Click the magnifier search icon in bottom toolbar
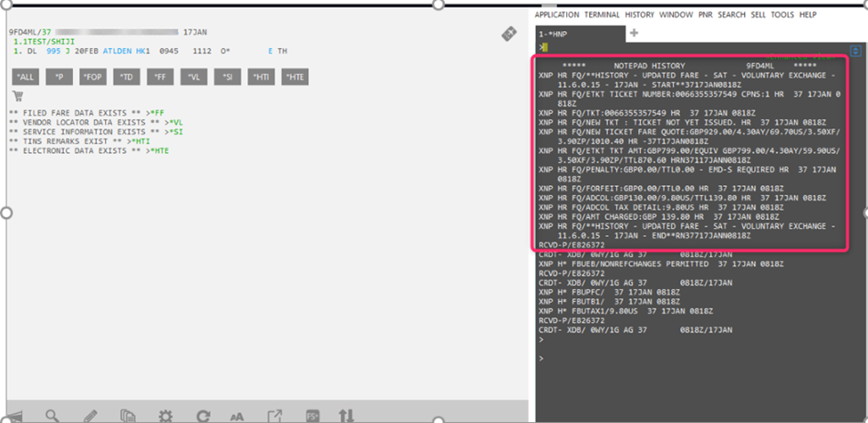This screenshot has height=423, width=868. [x=52, y=416]
